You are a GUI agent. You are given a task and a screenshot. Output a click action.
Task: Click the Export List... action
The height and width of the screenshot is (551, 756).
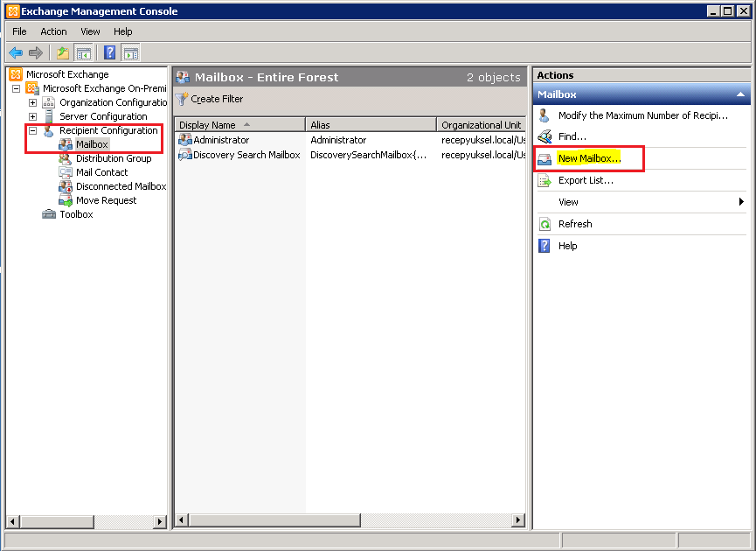tap(586, 180)
